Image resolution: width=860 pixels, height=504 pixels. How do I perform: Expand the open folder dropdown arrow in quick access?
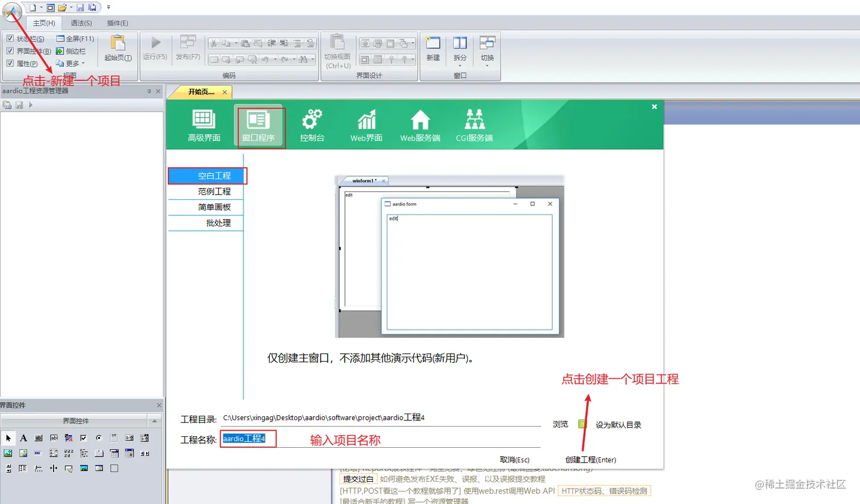tap(71, 7)
